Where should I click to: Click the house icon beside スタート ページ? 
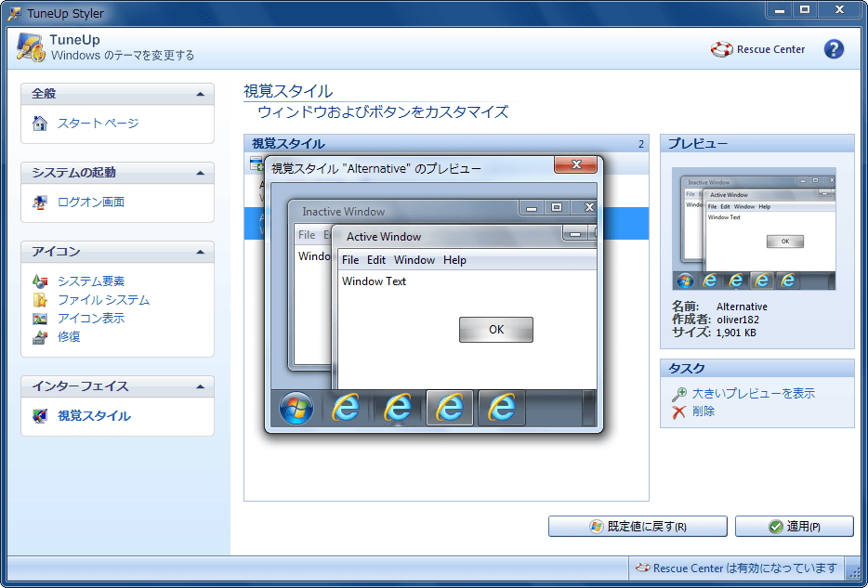pos(40,124)
